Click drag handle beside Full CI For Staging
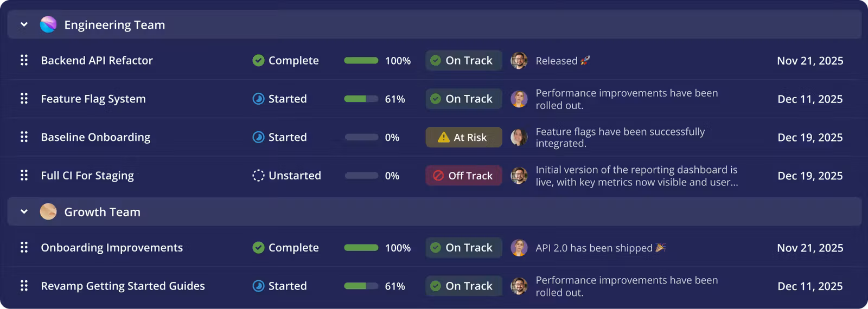The image size is (868, 309). pos(24,175)
